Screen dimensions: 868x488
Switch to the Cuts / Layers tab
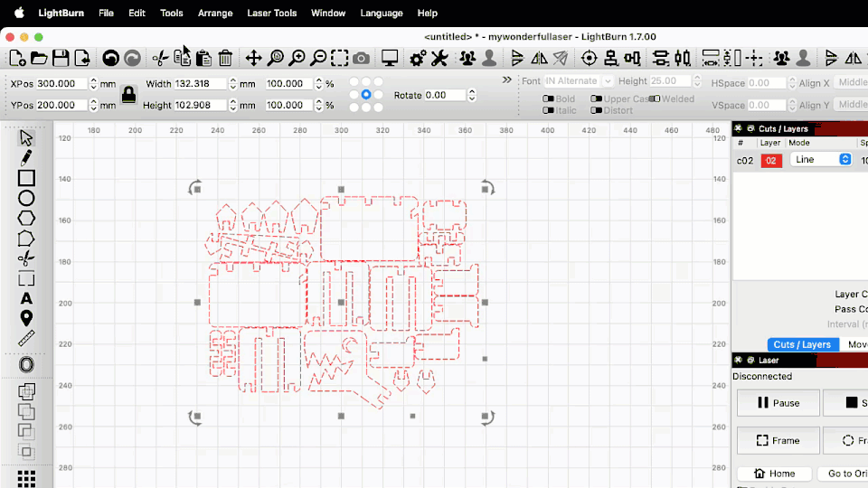pos(802,344)
